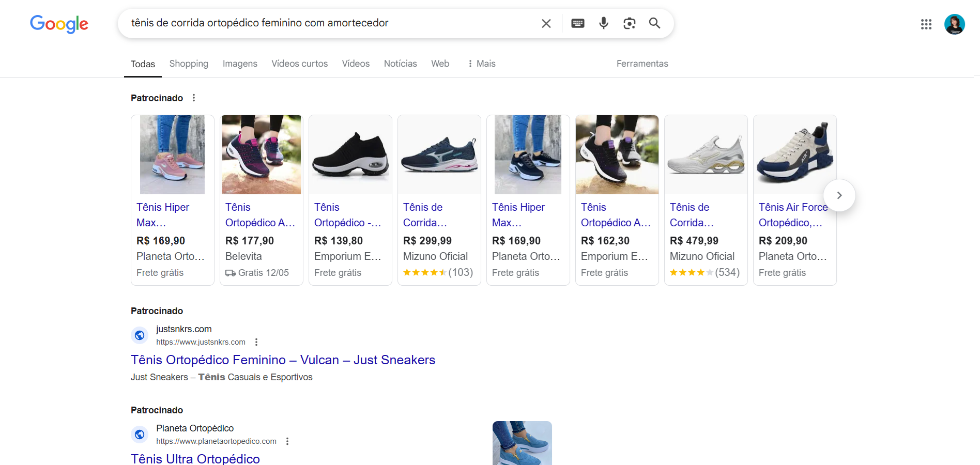The image size is (980, 465).
Task: Click the (534) star rating for Mizuno
Action: [x=705, y=272]
